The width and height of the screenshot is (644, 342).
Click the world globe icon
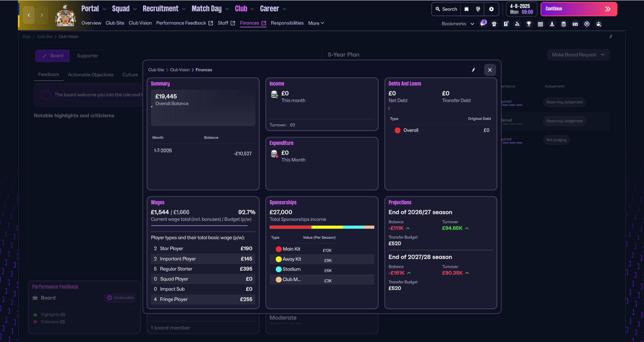coord(478,9)
